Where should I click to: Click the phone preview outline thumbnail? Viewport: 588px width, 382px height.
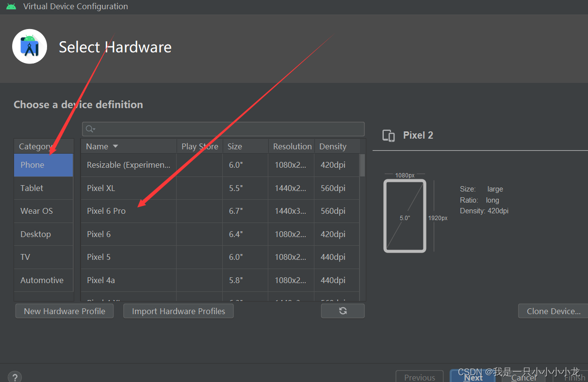click(x=405, y=216)
